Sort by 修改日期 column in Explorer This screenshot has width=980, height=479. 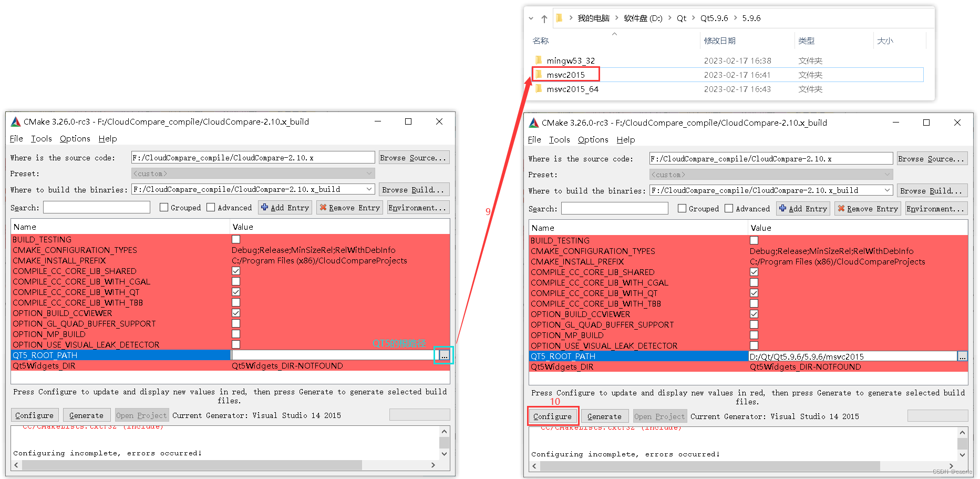coord(719,41)
